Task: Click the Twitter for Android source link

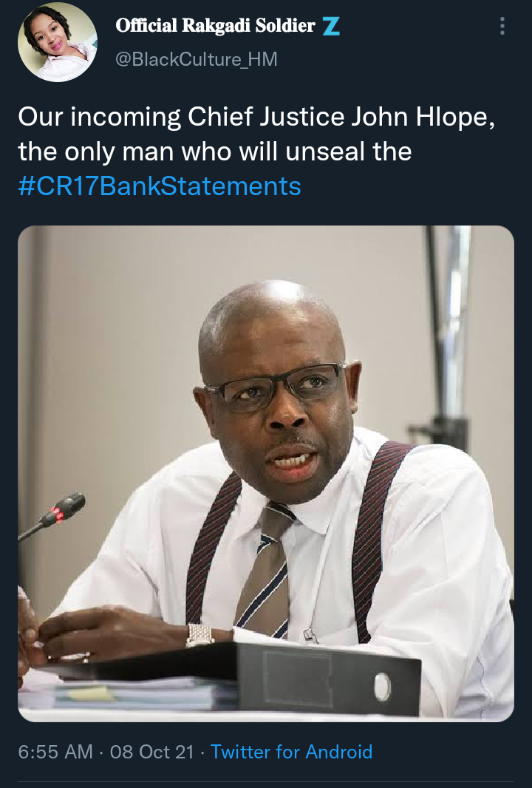Action: tap(291, 752)
